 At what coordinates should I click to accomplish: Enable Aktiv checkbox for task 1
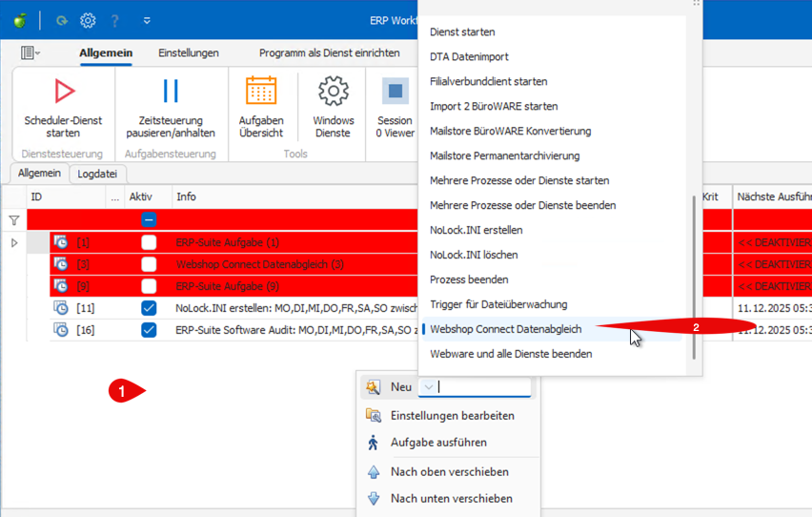click(149, 242)
